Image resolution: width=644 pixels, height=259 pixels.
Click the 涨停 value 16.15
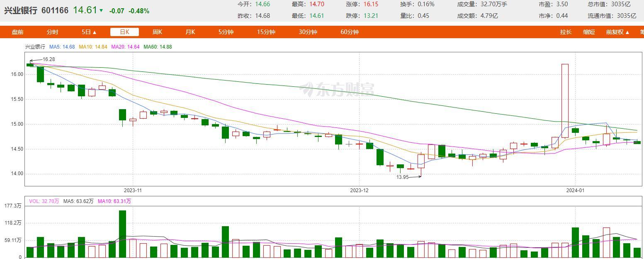click(x=371, y=4)
